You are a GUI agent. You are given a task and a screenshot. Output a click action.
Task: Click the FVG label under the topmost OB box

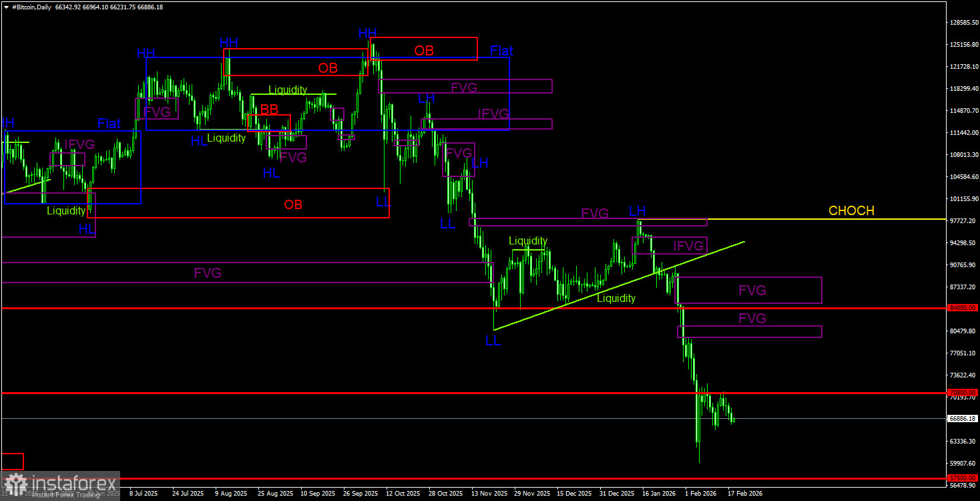465,88
